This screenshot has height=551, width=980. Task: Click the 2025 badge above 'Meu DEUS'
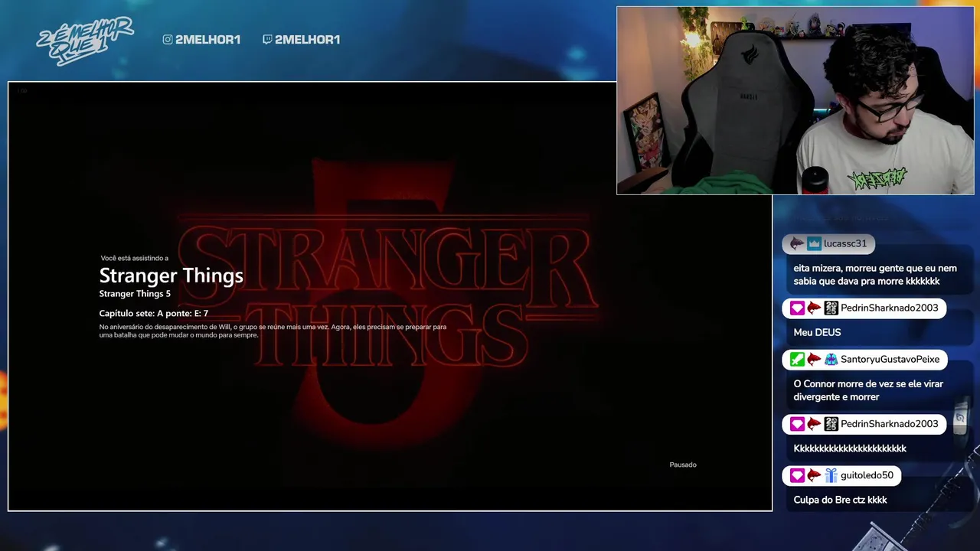pos(831,308)
